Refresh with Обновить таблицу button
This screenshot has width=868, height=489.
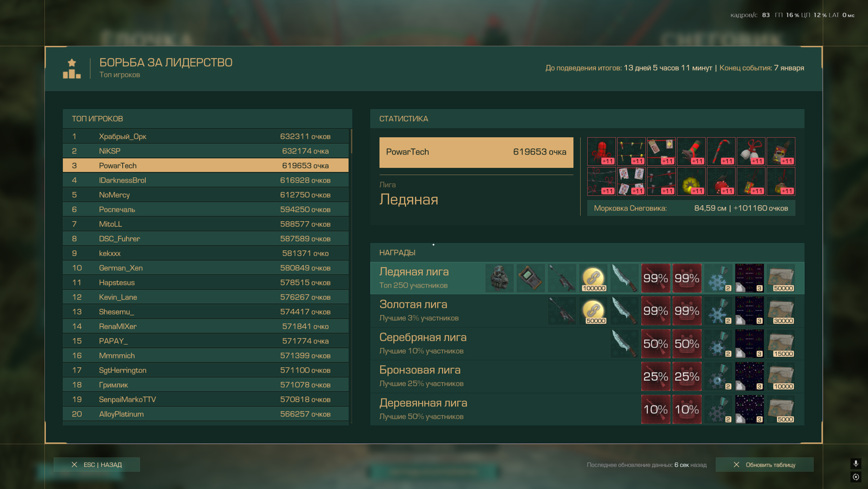pyautogui.click(x=764, y=465)
